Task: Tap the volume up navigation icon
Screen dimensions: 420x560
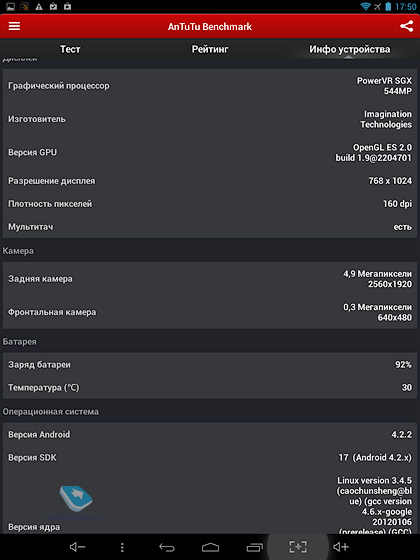Action: point(341,547)
